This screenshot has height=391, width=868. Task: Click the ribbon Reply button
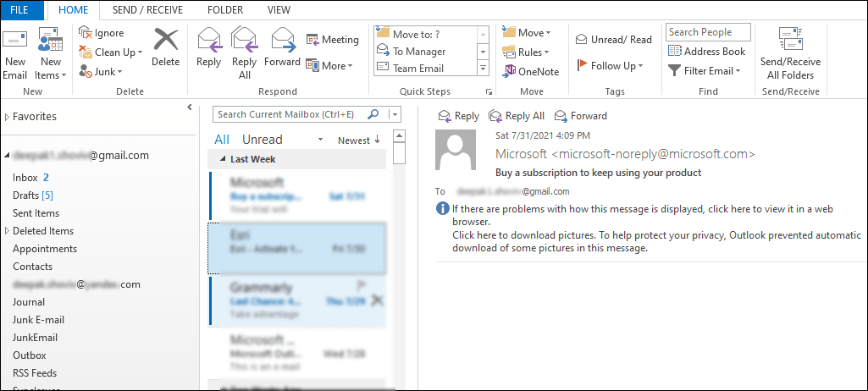[x=208, y=48]
